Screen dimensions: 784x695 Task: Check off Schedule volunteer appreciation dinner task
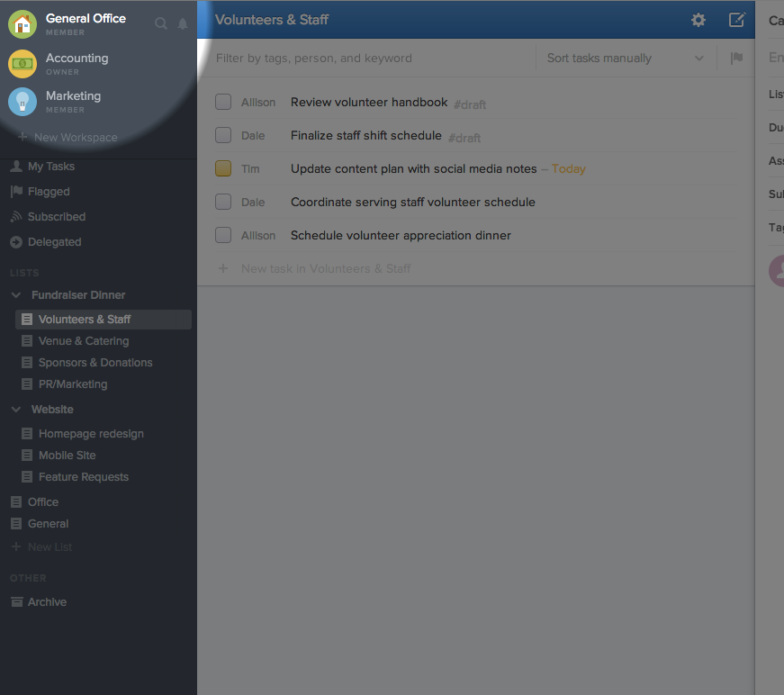pyautogui.click(x=223, y=235)
